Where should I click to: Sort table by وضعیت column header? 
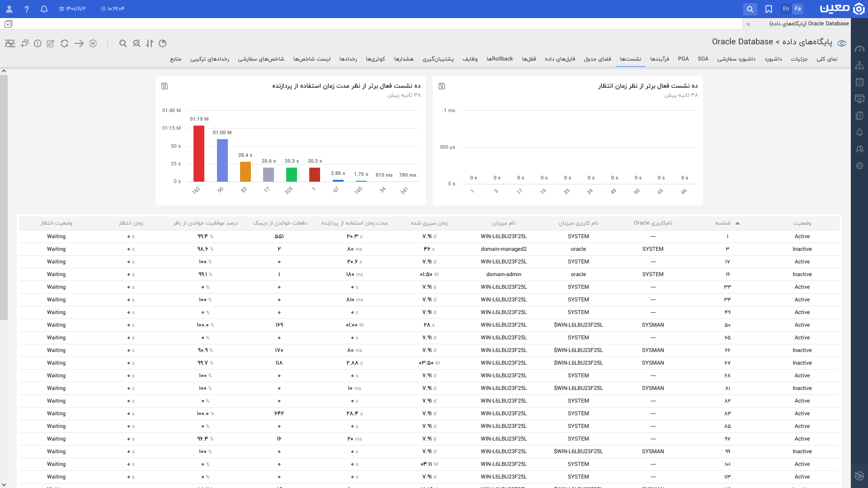pos(802,223)
